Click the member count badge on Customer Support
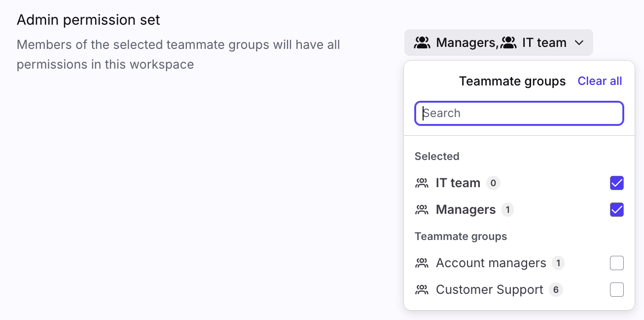 [556, 290]
